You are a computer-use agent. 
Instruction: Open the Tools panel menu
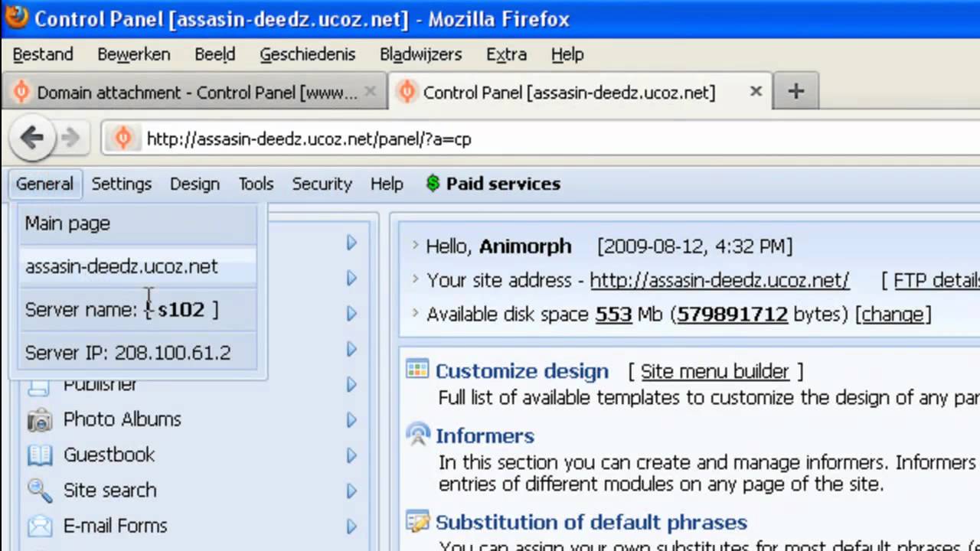256,184
